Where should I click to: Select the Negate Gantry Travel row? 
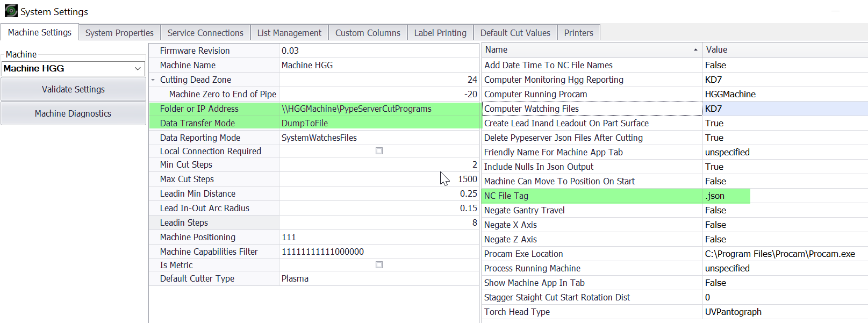point(675,210)
